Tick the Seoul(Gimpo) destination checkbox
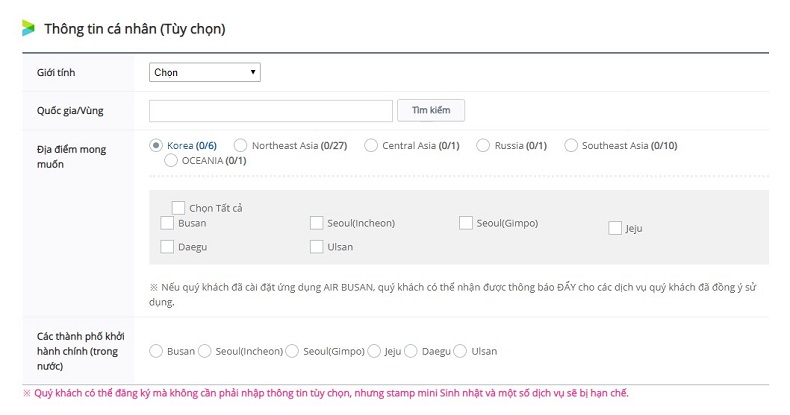The width and height of the screenshot is (790, 415). 466,223
